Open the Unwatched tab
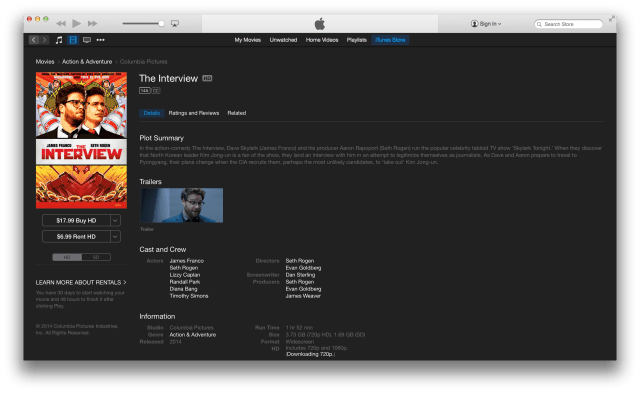Image resolution: width=640 pixels, height=393 pixels. (x=283, y=40)
